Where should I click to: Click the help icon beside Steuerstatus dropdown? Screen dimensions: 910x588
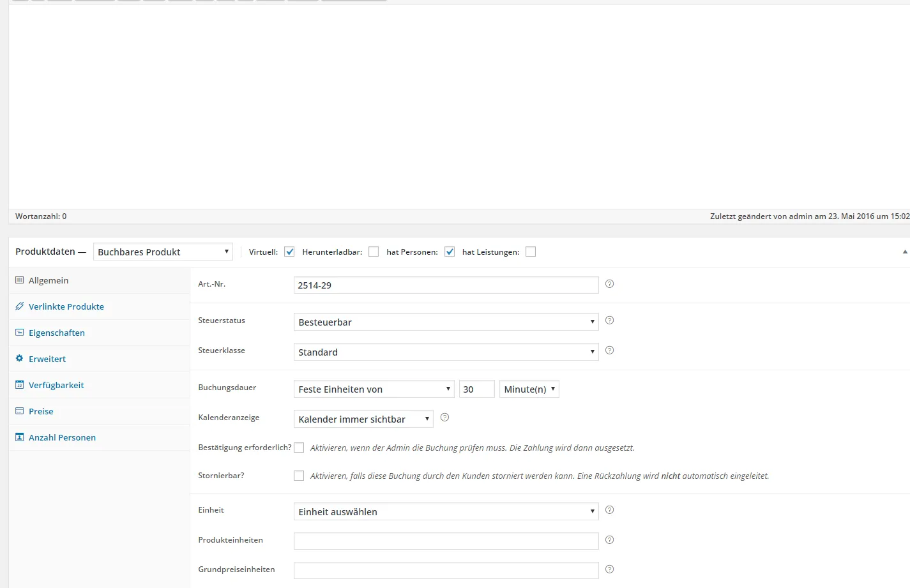pos(609,320)
